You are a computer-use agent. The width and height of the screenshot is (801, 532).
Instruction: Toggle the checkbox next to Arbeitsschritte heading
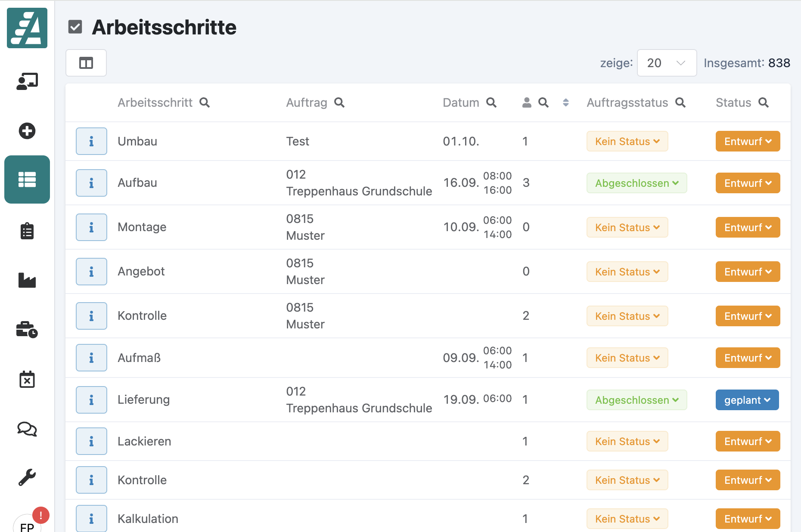point(75,27)
